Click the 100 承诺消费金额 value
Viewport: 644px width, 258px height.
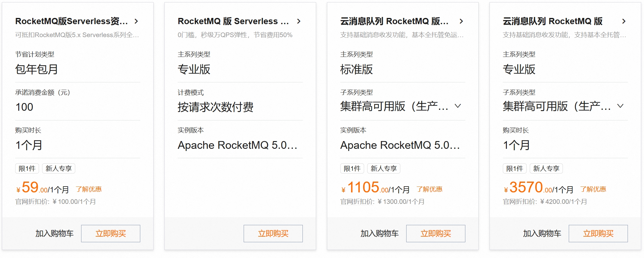coord(24,107)
